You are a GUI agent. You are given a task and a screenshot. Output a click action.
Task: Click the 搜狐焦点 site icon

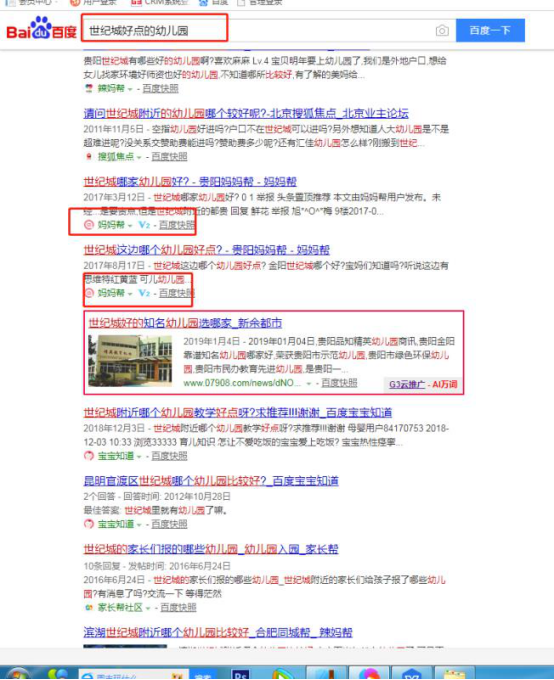89,157
